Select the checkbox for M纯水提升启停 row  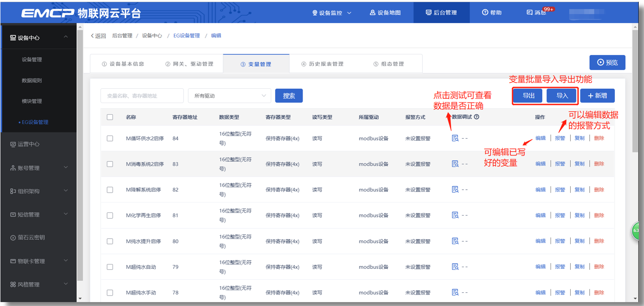point(110,241)
